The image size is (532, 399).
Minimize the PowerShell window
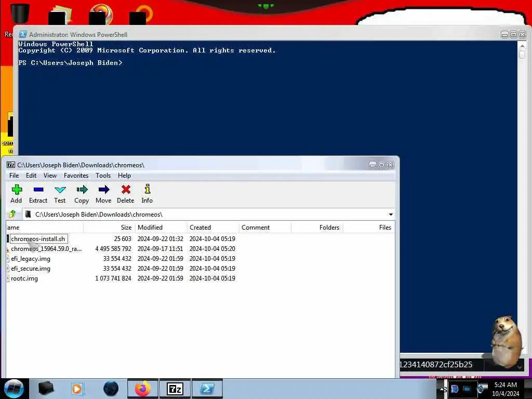pos(504,35)
